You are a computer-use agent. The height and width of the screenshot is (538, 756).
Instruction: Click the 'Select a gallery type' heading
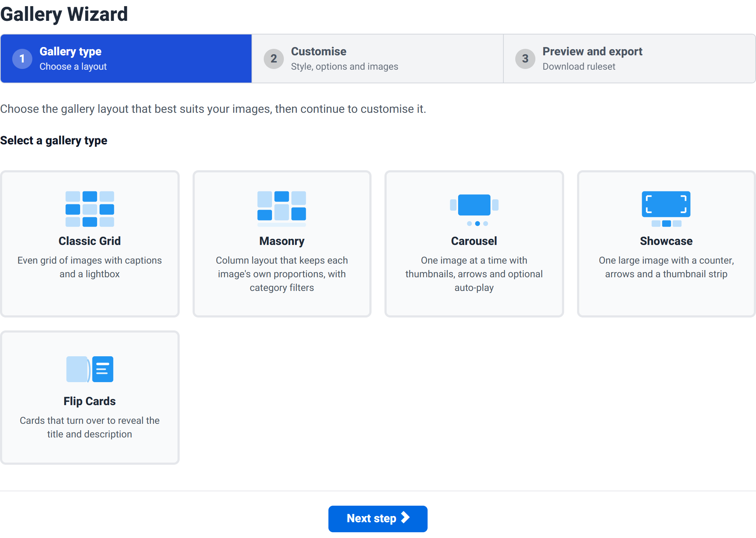(x=54, y=140)
